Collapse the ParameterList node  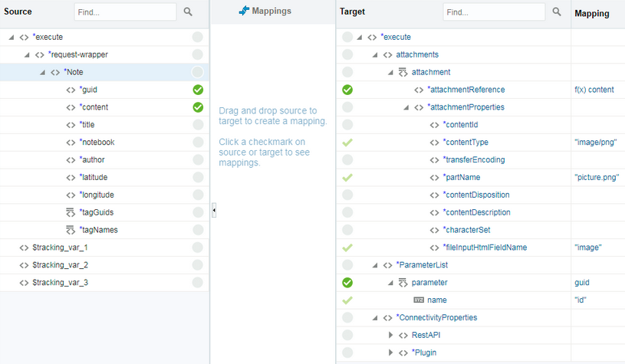376,265
